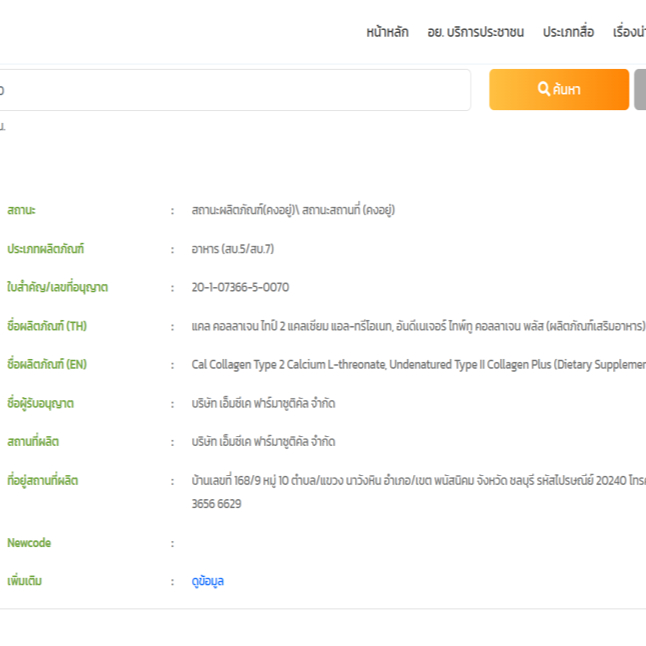Click the gray button beside search

pos(640,89)
